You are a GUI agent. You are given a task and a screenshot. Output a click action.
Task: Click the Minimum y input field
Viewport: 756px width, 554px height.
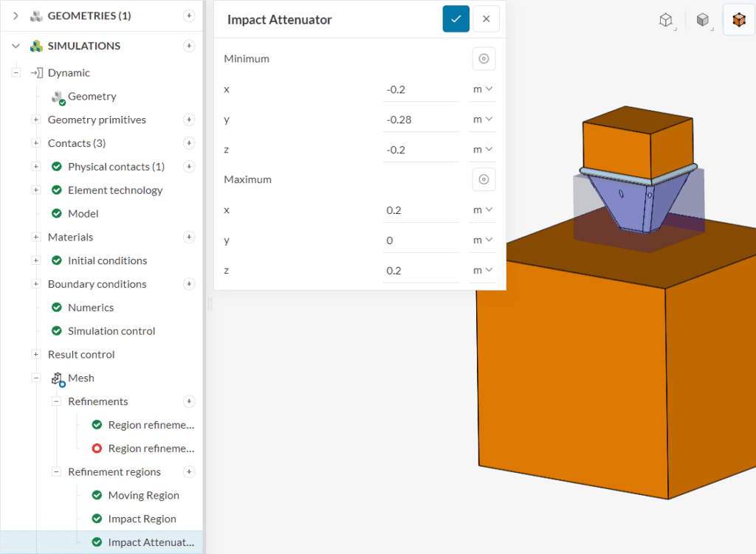coord(421,120)
